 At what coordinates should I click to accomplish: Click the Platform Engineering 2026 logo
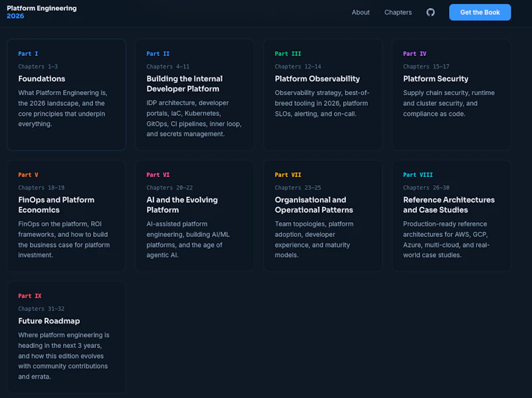[x=42, y=12]
